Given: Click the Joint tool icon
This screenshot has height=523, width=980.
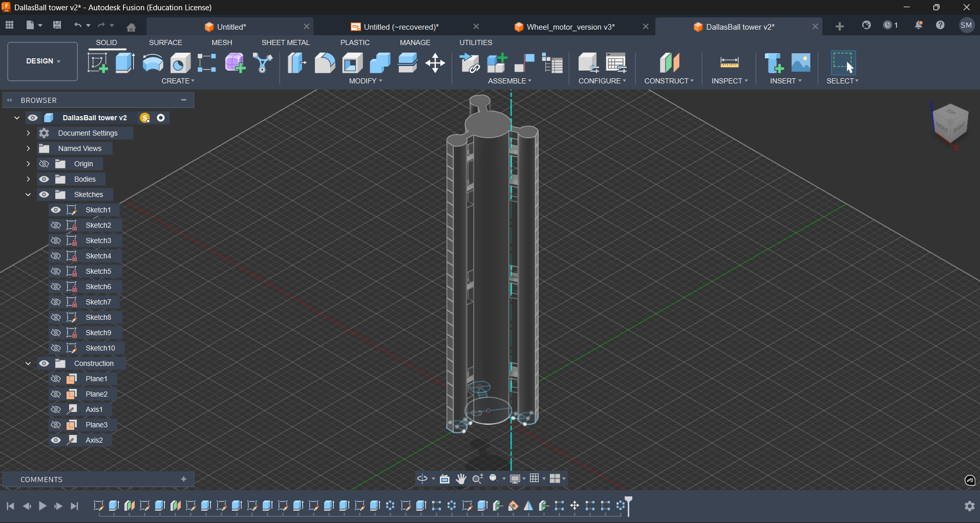Looking at the screenshot, I should pyautogui.click(x=524, y=63).
